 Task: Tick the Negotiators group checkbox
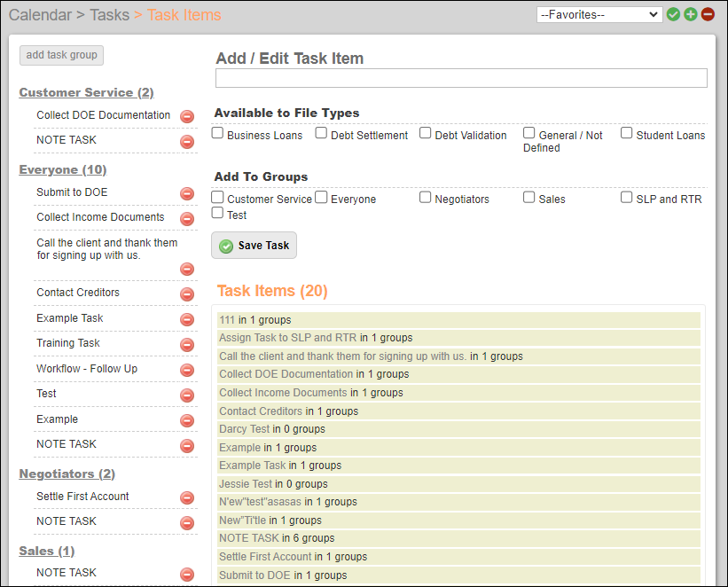coord(425,197)
